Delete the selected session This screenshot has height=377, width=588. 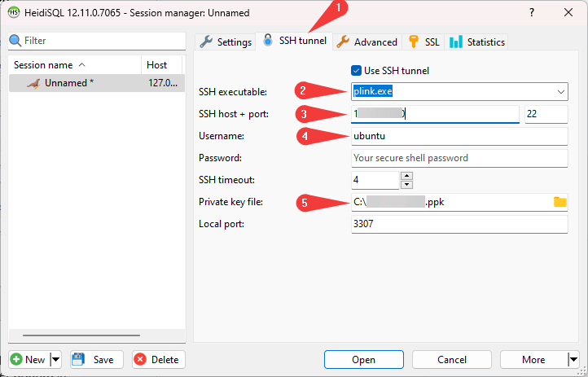[158, 359]
